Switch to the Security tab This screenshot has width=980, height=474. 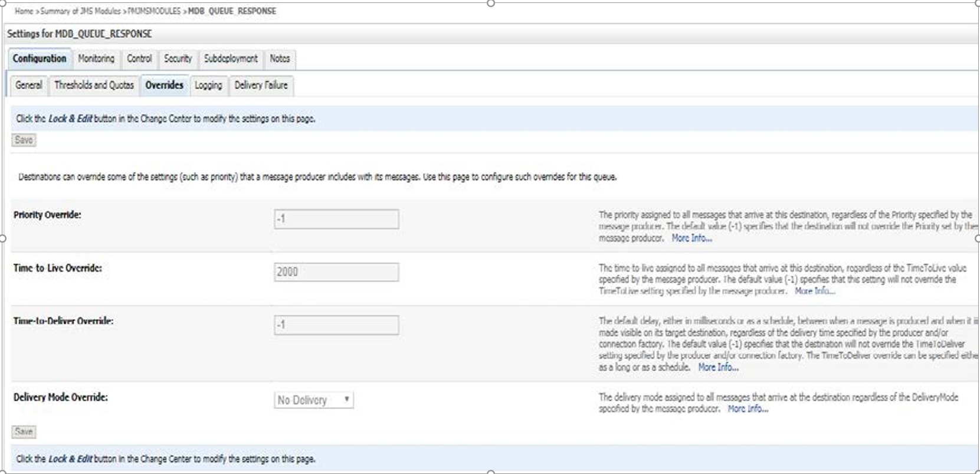pyautogui.click(x=178, y=58)
